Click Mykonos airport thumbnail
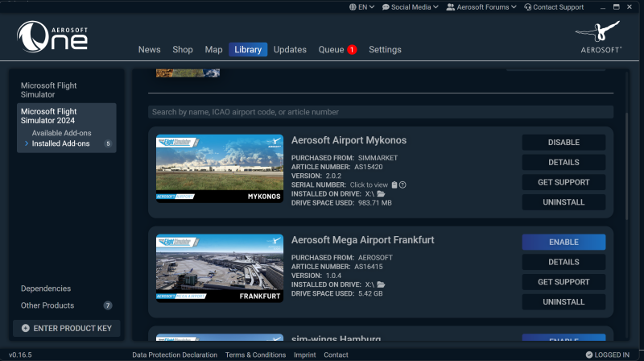644x361 pixels. click(x=220, y=168)
